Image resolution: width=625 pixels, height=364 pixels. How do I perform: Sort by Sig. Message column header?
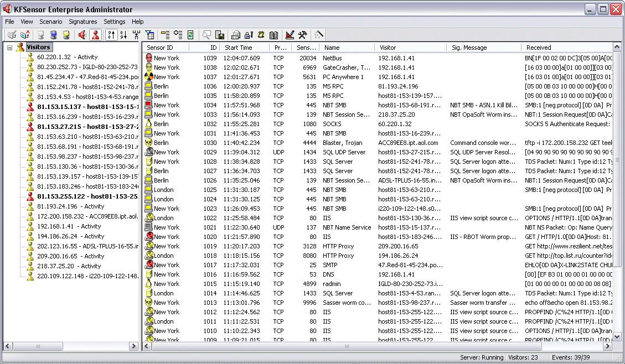(x=484, y=48)
